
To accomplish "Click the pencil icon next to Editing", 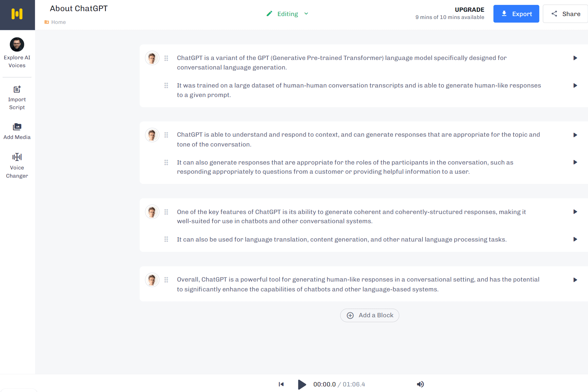I will tap(269, 13).
